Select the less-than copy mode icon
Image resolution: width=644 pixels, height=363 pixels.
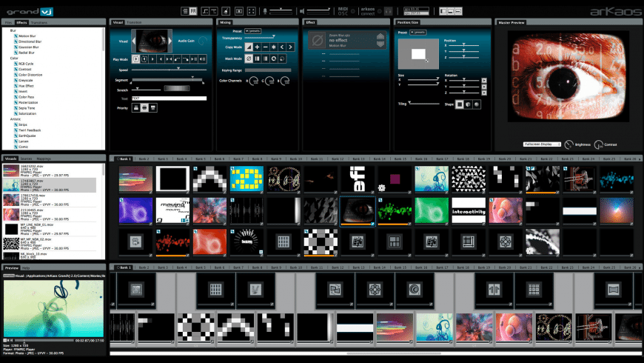(x=282, y=47)
